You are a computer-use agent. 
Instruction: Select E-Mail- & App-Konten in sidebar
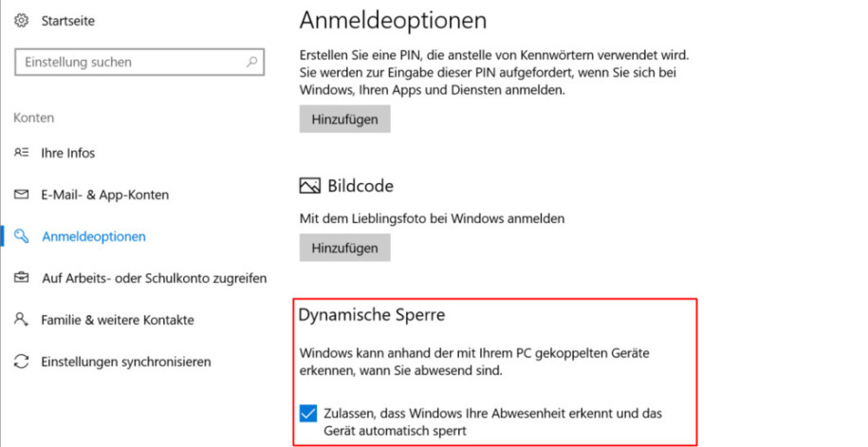(104, 195)
